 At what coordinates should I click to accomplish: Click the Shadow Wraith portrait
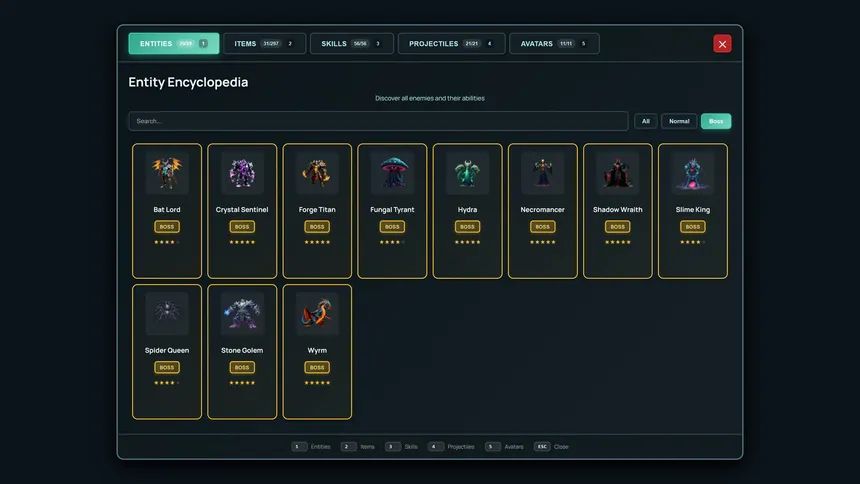click(618, 173)
